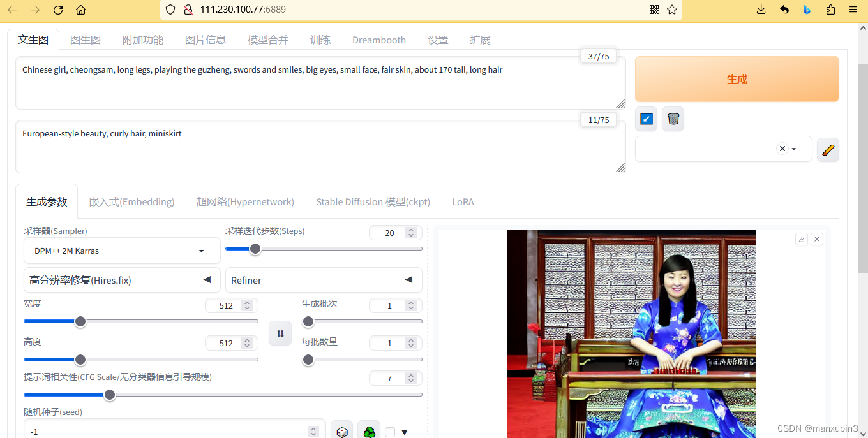Go back to previous browser page
The image size is (868, 438).
(12, 10)
